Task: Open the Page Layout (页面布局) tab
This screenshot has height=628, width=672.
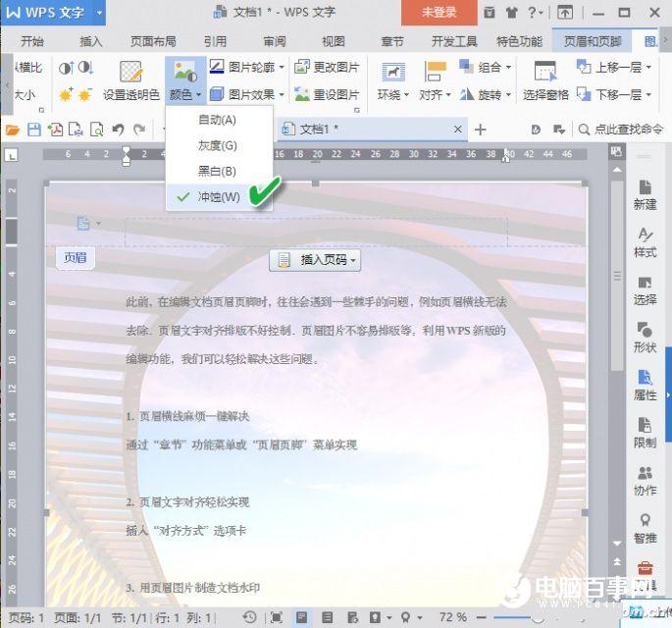Action: point(153,41)
